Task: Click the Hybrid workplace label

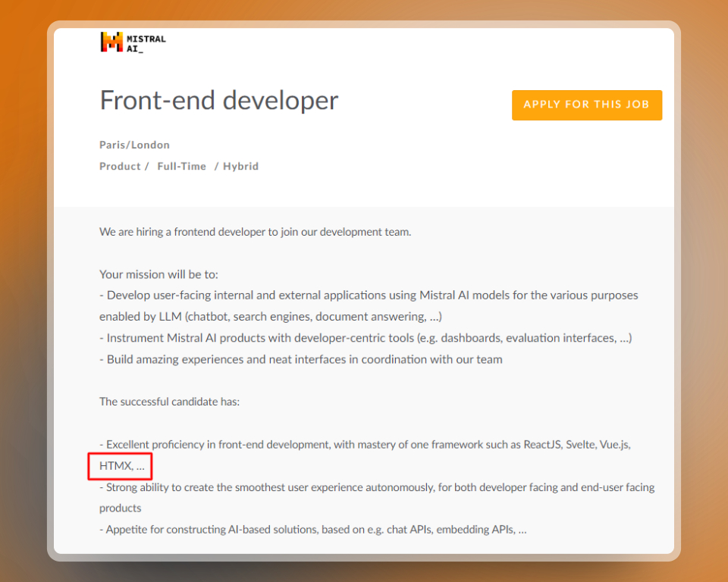Action: 240,166
